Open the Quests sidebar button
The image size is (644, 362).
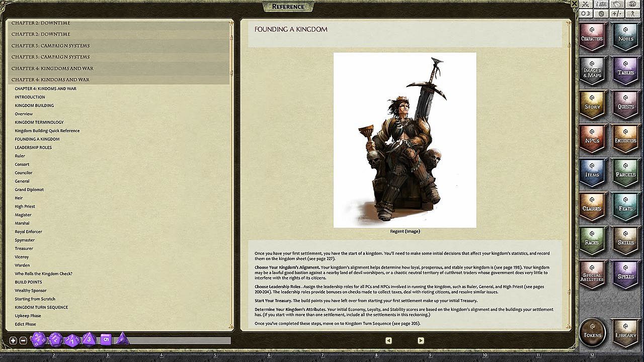[x=626, y=105]
